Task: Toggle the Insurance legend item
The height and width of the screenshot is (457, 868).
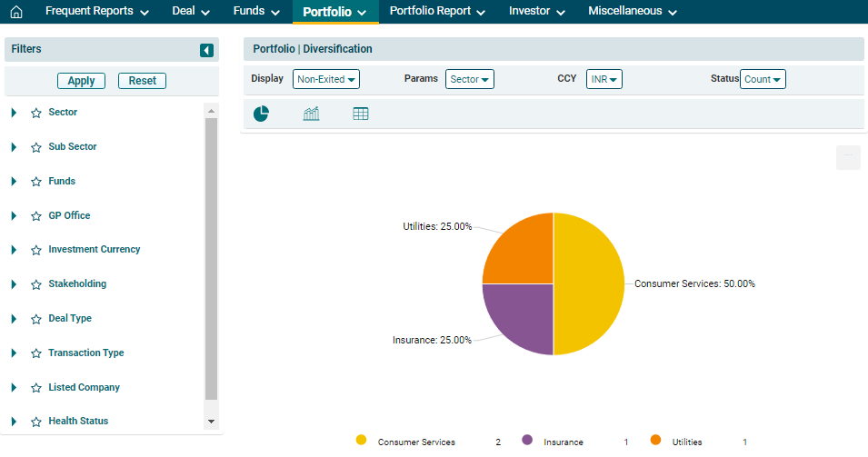Action: (x=563, y=442)
